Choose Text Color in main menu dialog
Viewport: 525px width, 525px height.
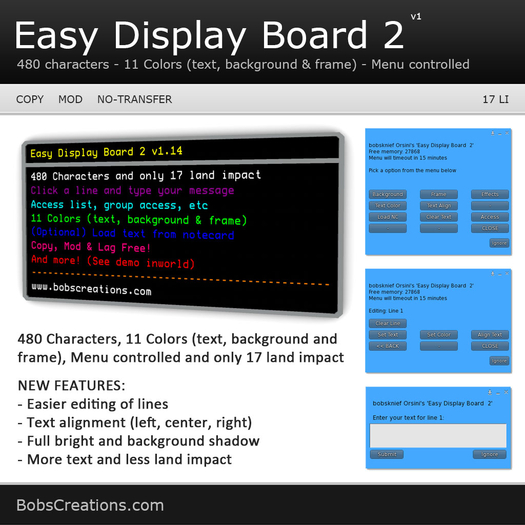coord(388,206)
